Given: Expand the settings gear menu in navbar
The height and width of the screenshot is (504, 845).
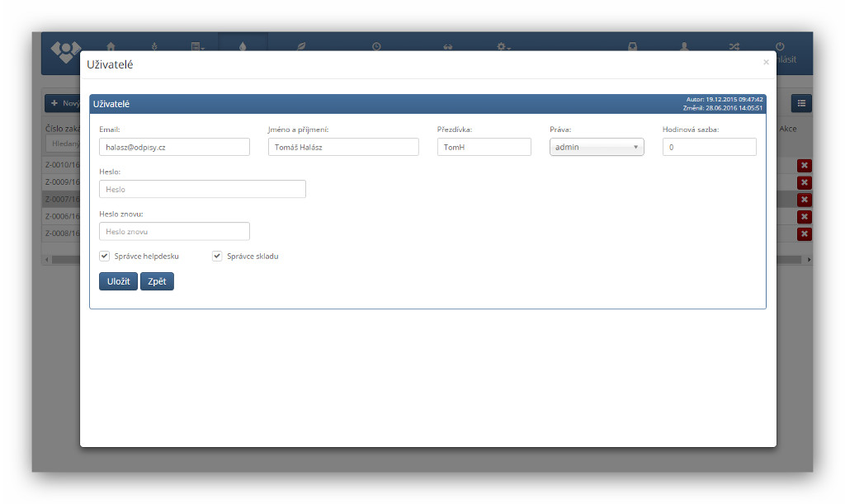Looking at the screenshot, I should tap(503, 46).
